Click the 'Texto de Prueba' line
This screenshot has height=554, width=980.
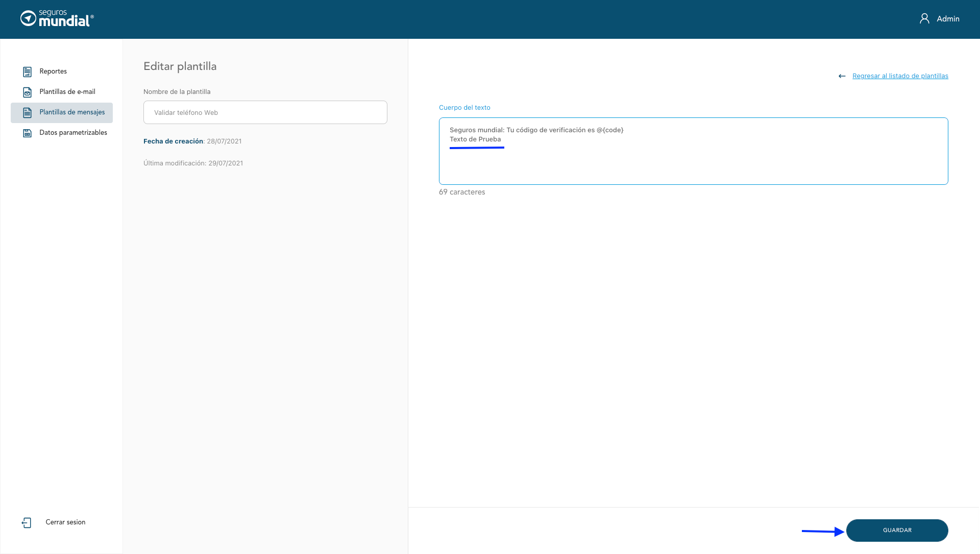coord(475,139)
